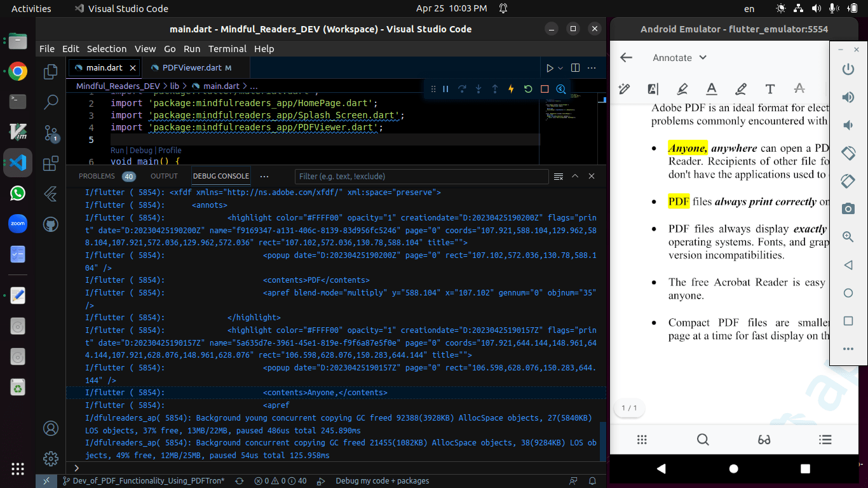Toggle reader mode glasses icon in PDF viewer

764,440
